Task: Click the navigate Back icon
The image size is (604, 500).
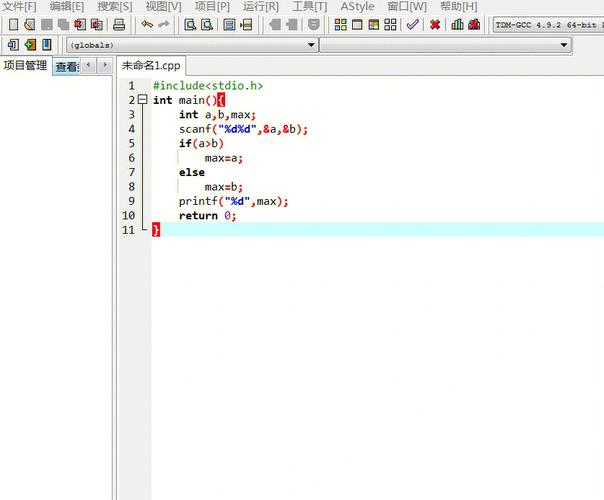Action: pyautogui.click(x=275, y=25)
